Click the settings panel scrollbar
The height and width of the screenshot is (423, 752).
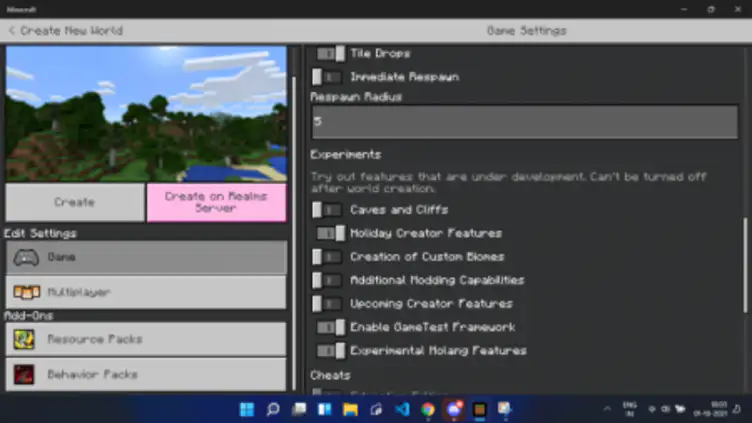click(x=745, y=265)
